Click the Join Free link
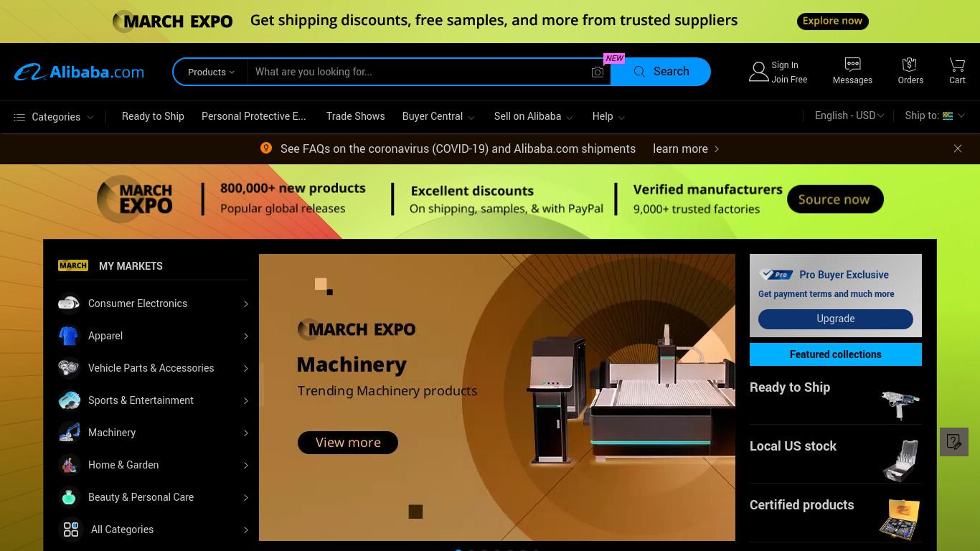 (x=789, y=80)
